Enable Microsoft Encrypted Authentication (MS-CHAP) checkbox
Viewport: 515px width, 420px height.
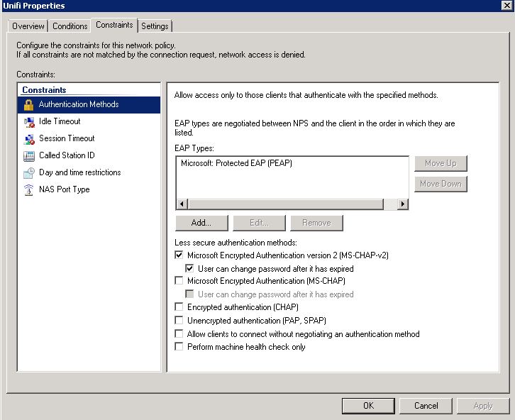click(x=179, y=280)
